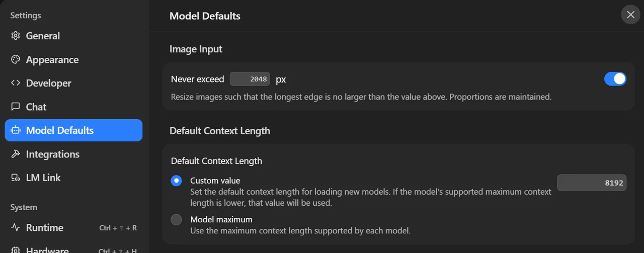The image size is (644, 253).
Task: Select the Model maximum radio button
Action: point(176,220)
